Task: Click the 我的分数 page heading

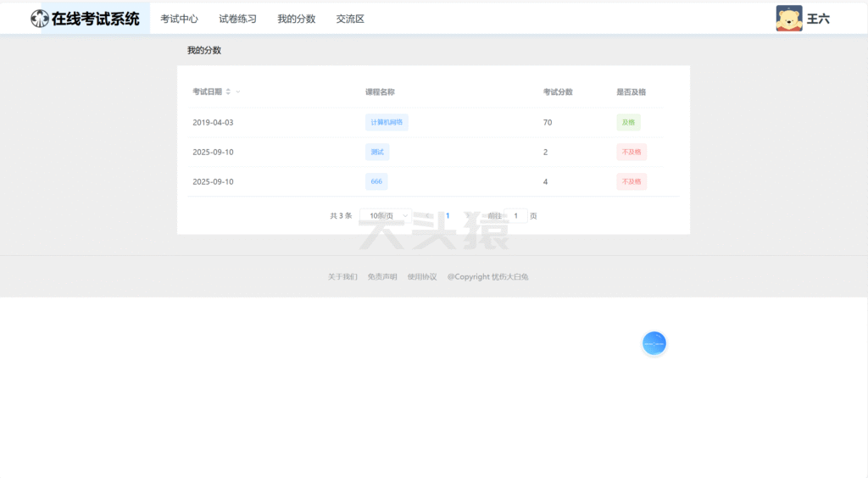Action: coord(204,50)
